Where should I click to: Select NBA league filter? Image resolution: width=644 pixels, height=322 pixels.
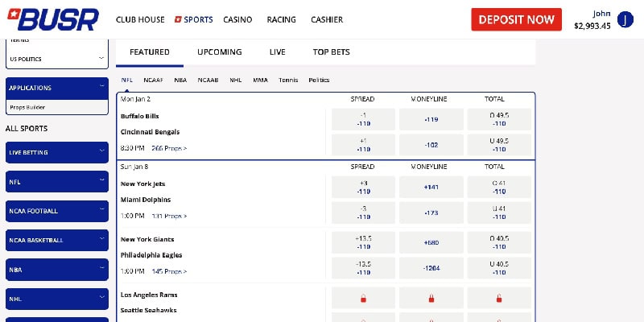coord(180,80)
